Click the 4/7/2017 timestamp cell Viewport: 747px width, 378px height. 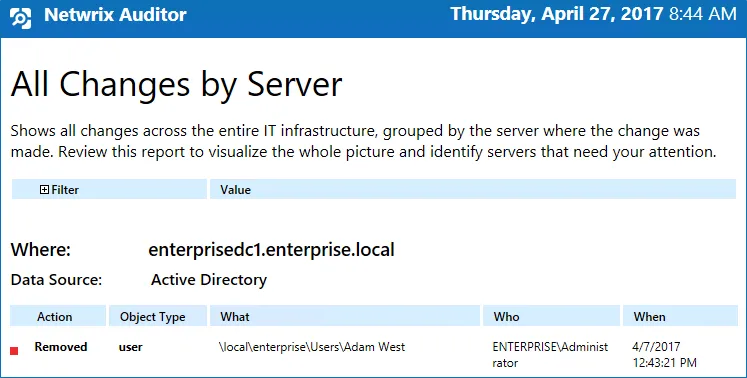tap(665, 355)
